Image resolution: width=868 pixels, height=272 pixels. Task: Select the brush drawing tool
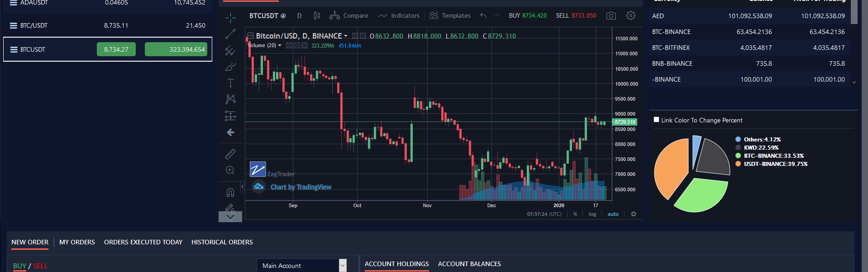pos(230,67)
